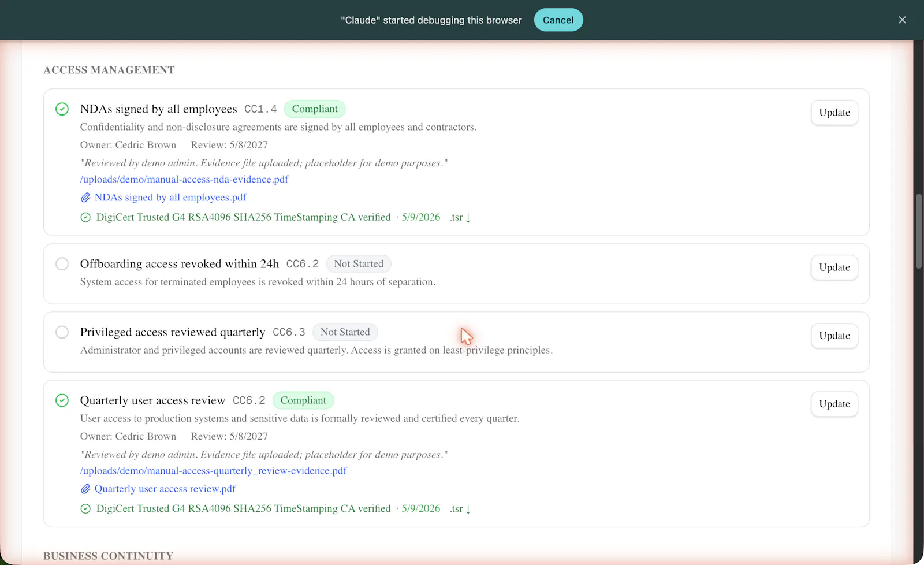Screen dimensions: 924x565
Task: Click the CC1.4 criteria code
Action: click(260, 109)
